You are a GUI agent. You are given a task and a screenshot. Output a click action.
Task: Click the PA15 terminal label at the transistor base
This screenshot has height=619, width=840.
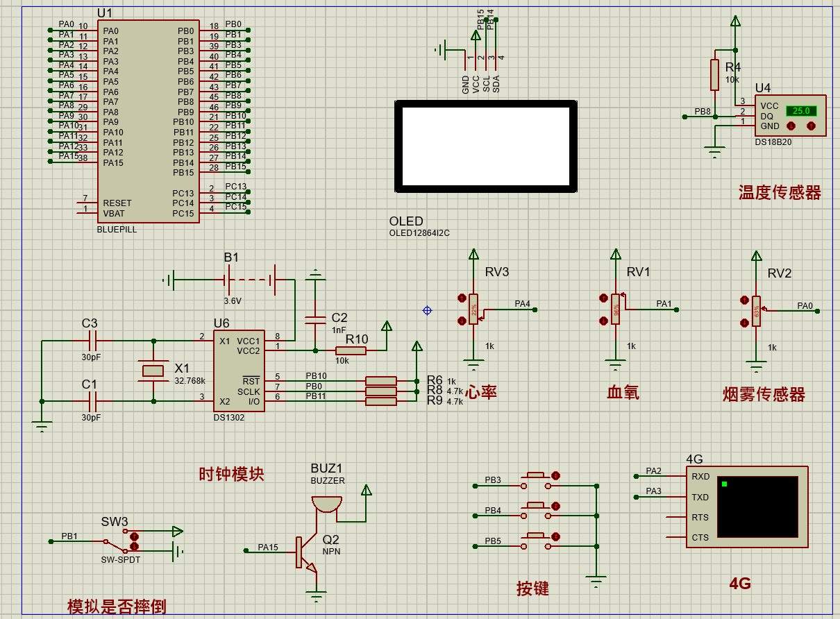268,547
